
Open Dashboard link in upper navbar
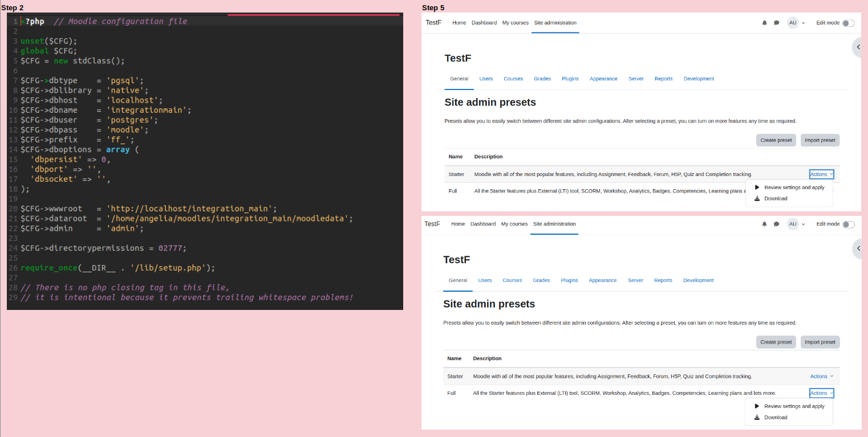pyautogui.click(x=484, y=23)
